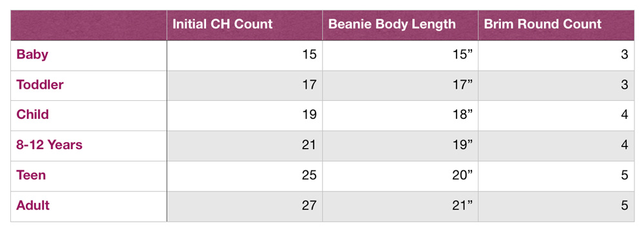Select Teen's Beanie Body Length cell 20”
Screen dimensions: 644x234
[x=400, y=175]
